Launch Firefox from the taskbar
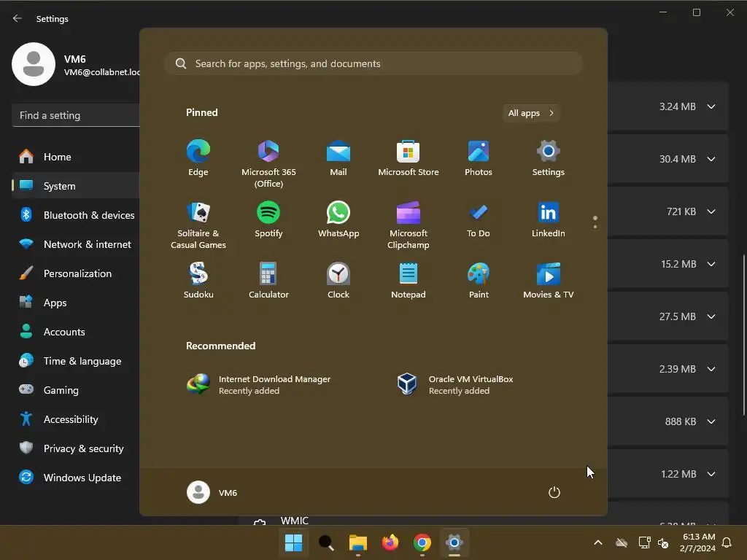 390,542
